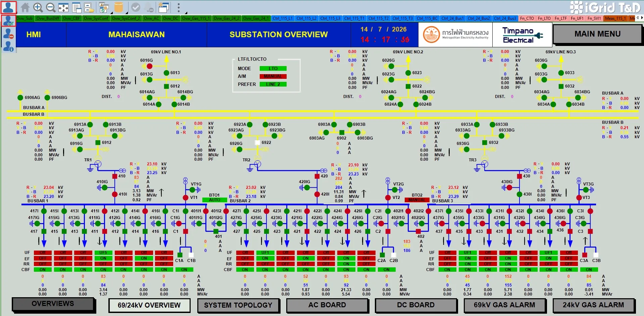Toggle the 6912 transformer breaker
This screenshot has height=316, width=644.
[x=98, y=143]
